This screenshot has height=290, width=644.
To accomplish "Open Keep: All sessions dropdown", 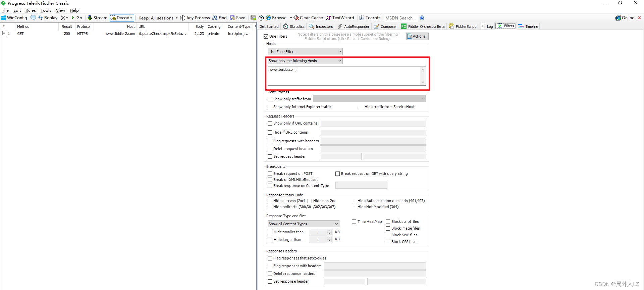I will [x=158, y=18].
